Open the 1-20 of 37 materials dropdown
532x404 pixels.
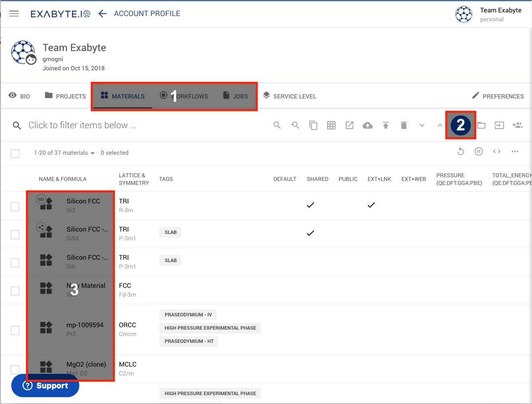(64, 153)
